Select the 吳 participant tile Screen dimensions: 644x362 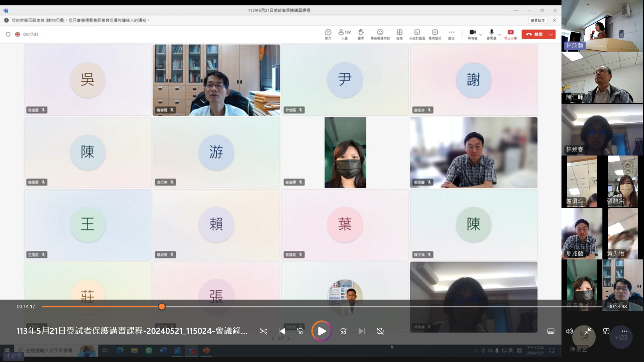tap(88, 80)
